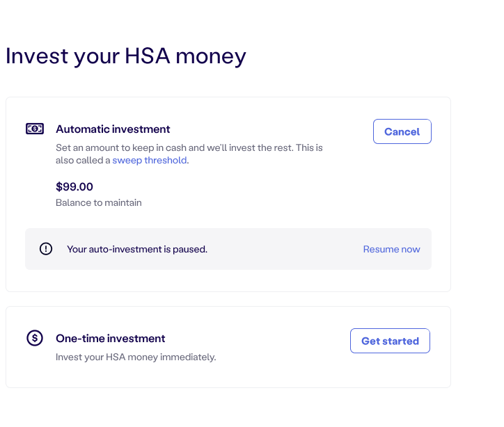
Task: Click the One-time investment card
Action: 228,347
